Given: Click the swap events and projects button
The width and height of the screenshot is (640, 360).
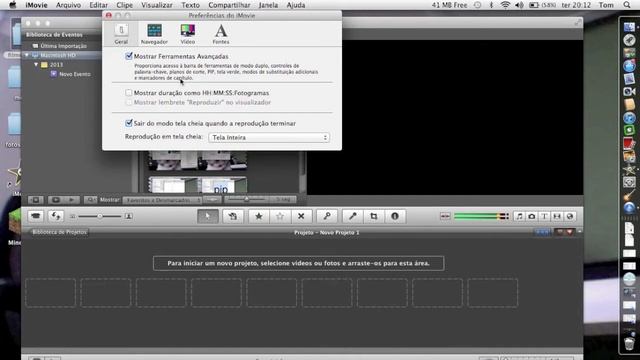Looking at the screenshot, I should click(56, 216).
